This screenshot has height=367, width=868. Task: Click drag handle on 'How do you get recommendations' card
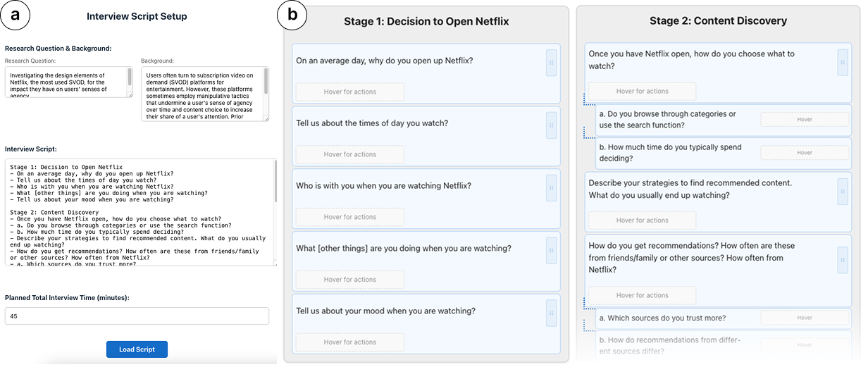click(843, 259)
